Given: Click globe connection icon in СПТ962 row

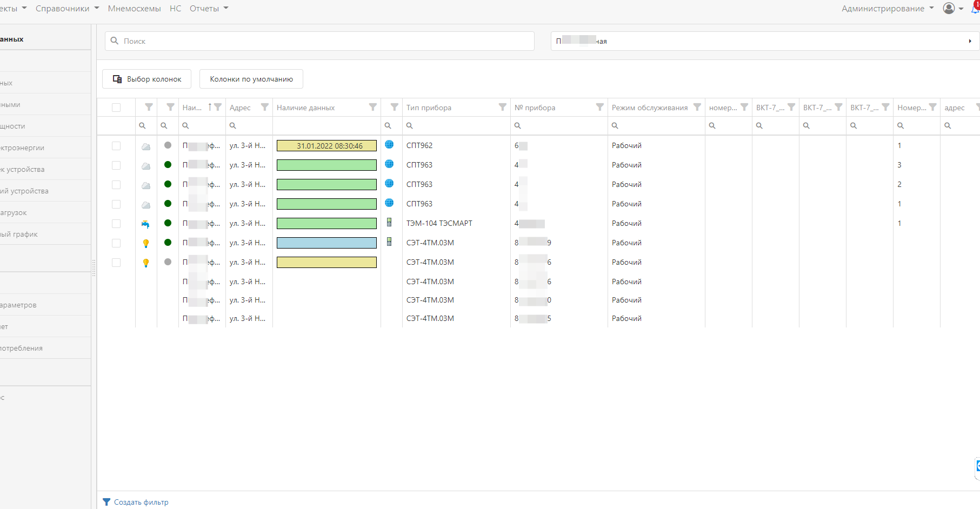Looking at the screenshot, I should (x=389, y=144).
